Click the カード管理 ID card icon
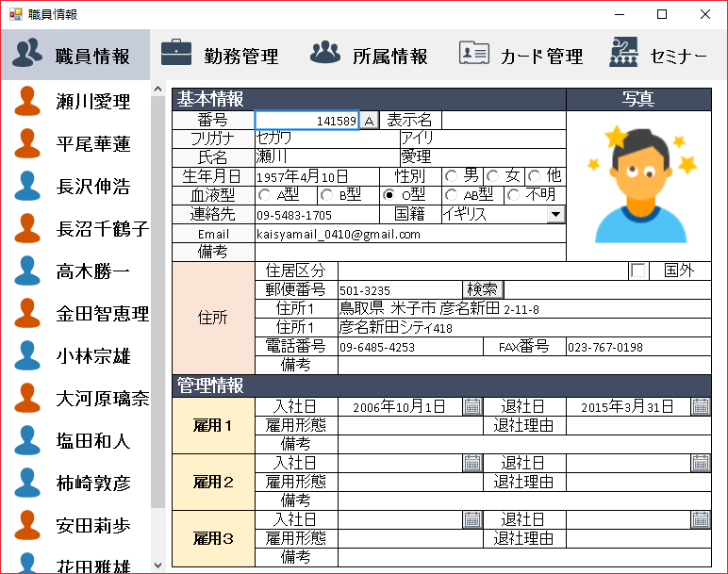This screenshot has height=574, width=728. (474, 53)
